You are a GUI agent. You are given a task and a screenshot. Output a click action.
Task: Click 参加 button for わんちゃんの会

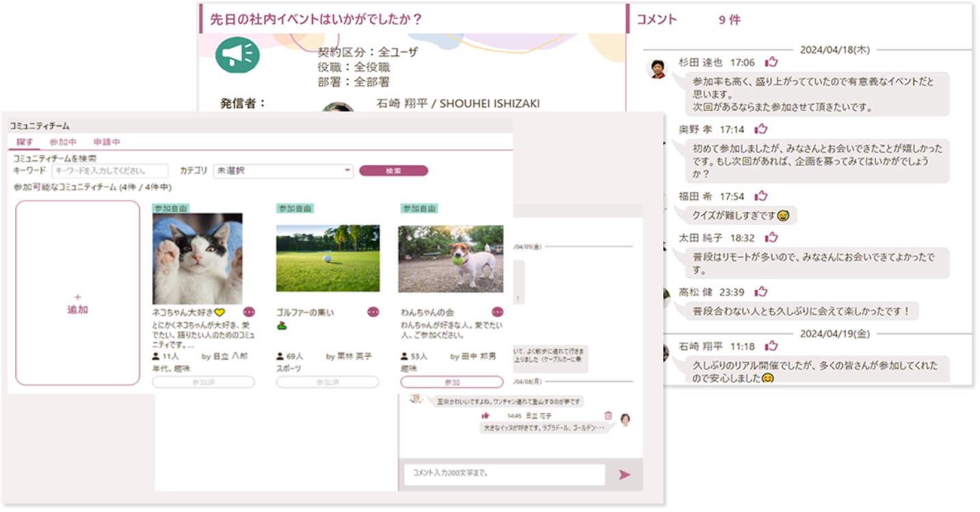(451, 382)
